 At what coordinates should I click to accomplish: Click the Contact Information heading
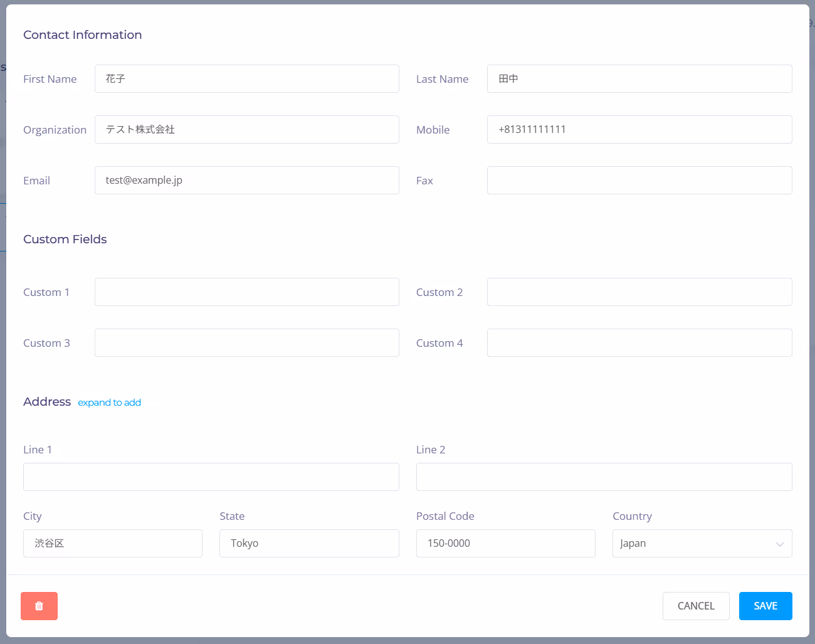coord(83,35)
